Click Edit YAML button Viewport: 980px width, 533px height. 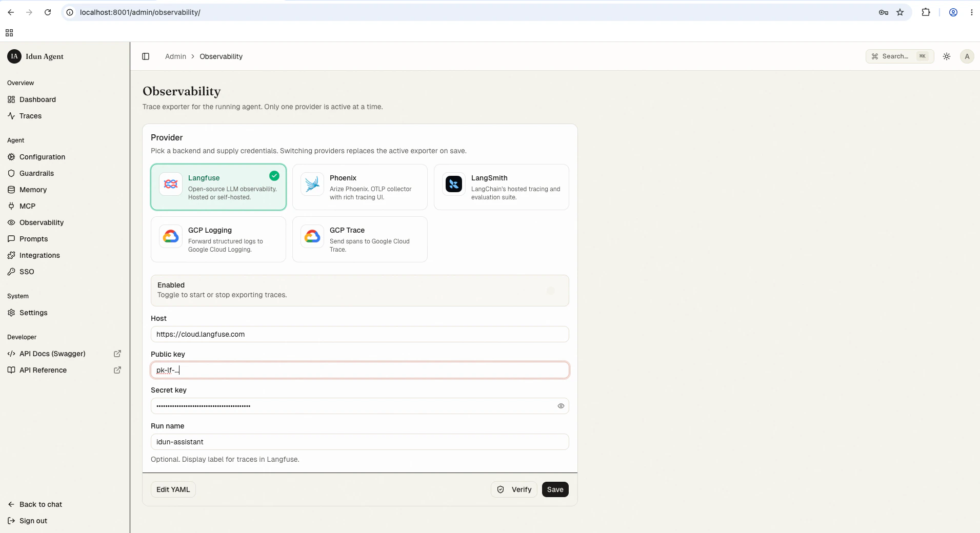[x=173, y=489]
